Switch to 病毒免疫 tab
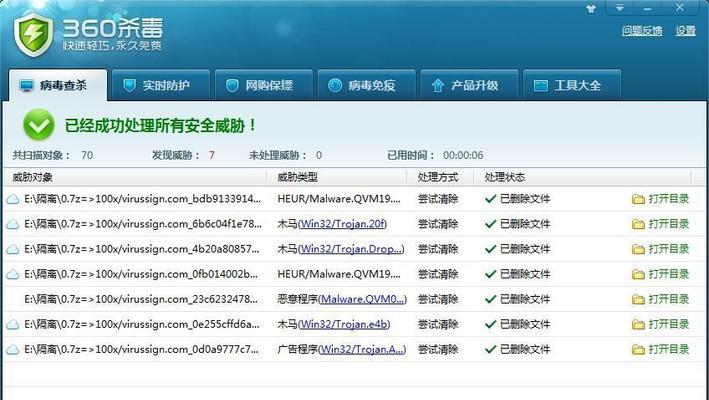 [366, 85]
